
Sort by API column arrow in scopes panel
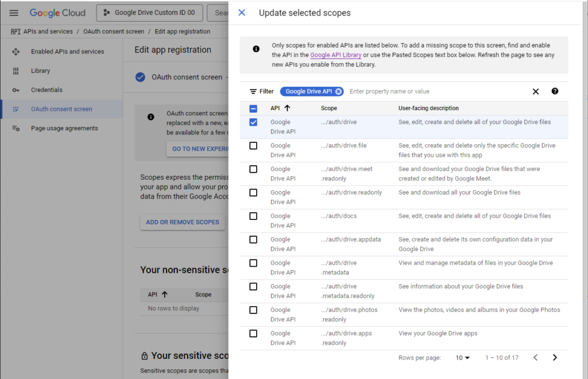tap(287, 108)
